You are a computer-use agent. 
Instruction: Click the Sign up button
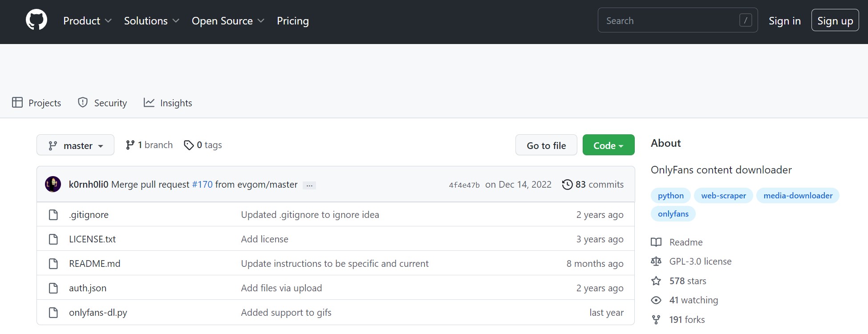(x=835, y=20)
